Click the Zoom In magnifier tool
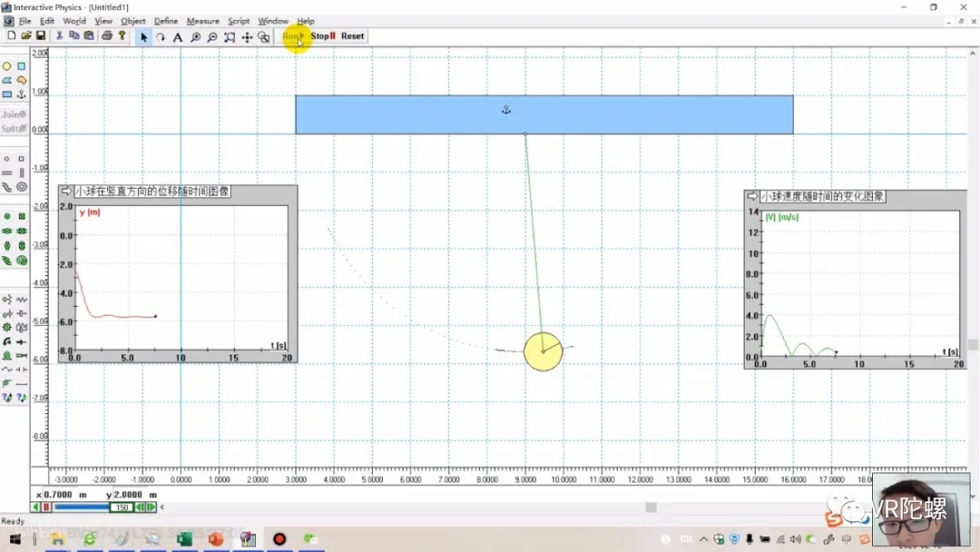980x552 pixels. (195, 37)
